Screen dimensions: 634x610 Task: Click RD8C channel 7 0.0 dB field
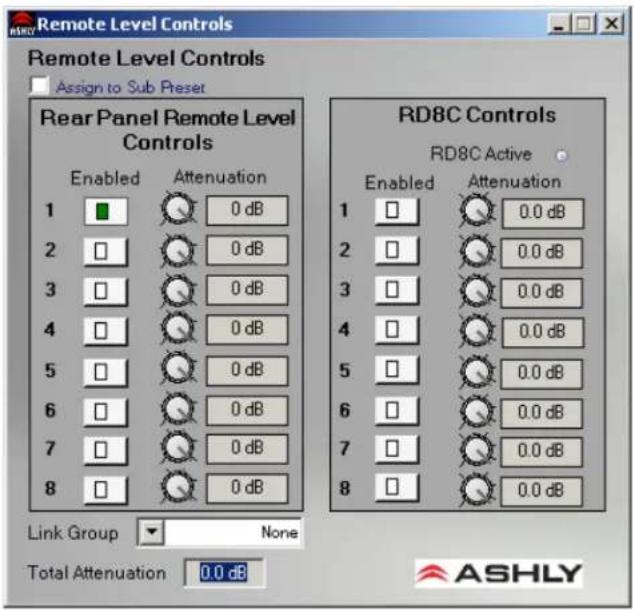542,452
